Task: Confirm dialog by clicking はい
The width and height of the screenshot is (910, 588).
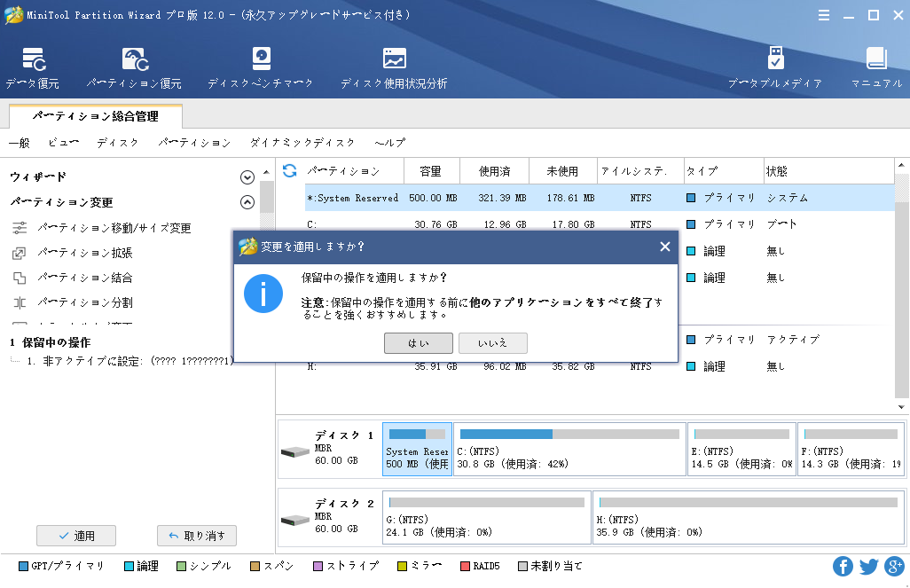Action: pos(418,342)
